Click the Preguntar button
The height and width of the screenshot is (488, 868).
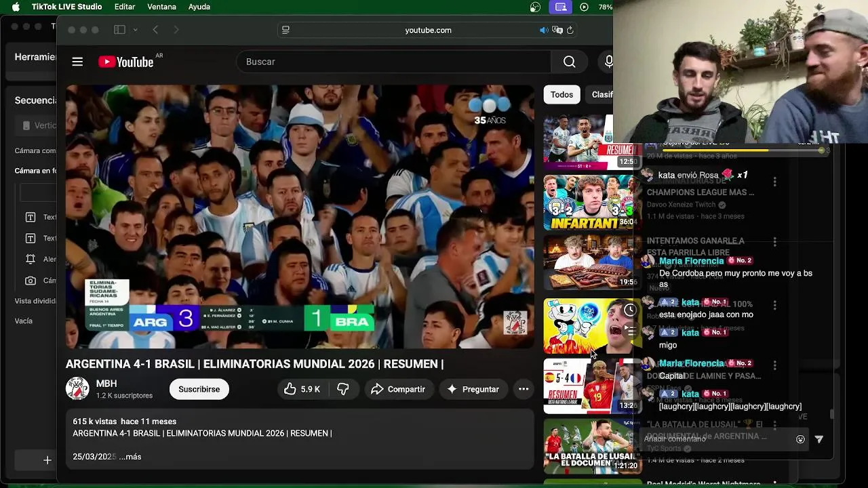click(x=473, y=389)
